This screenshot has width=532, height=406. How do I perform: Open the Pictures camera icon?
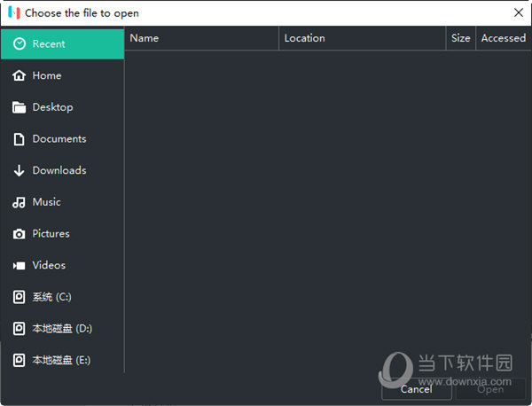click(x=19, y=234)
